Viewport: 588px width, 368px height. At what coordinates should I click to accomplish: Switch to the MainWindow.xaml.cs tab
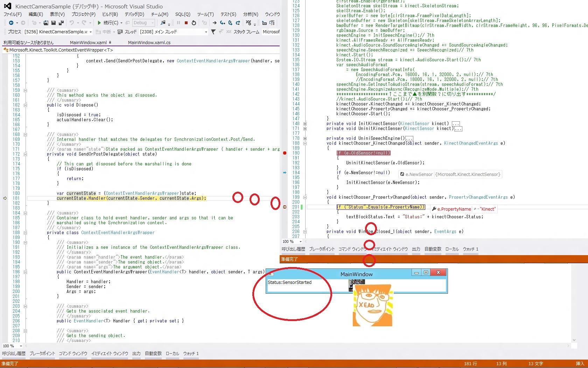[x=149, y=42]
